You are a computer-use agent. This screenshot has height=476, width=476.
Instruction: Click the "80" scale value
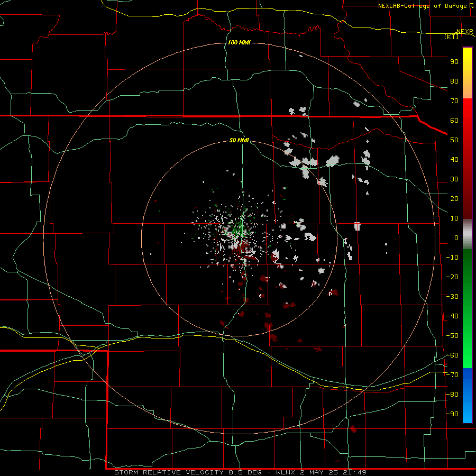pyautogui.click(x=454, y=81)
